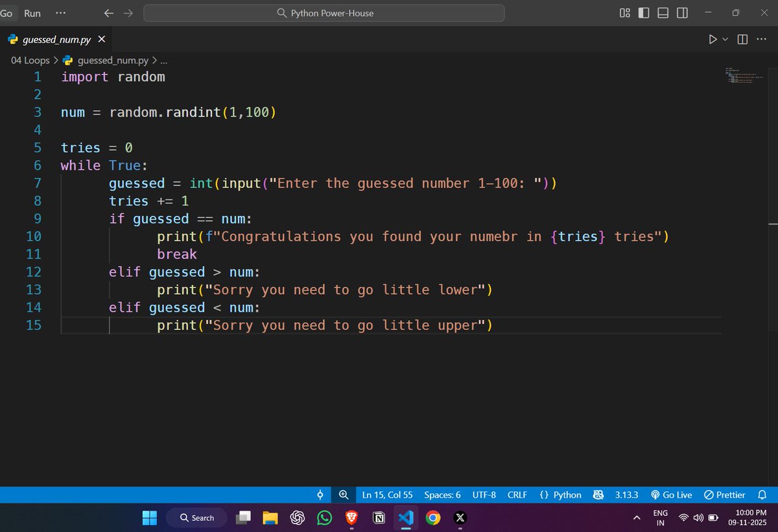Click the volume speaker icon

(x=698, y=518)
